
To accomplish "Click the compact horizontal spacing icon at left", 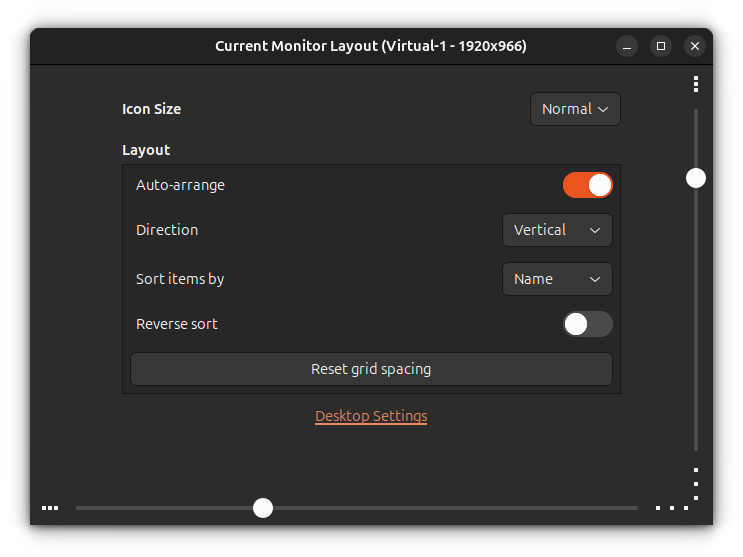I will 50,508.
